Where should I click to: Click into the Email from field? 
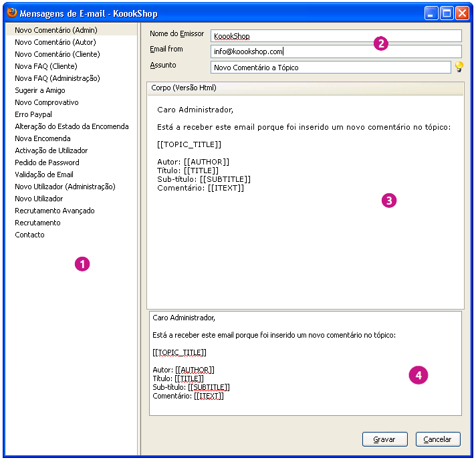(336, 51)
